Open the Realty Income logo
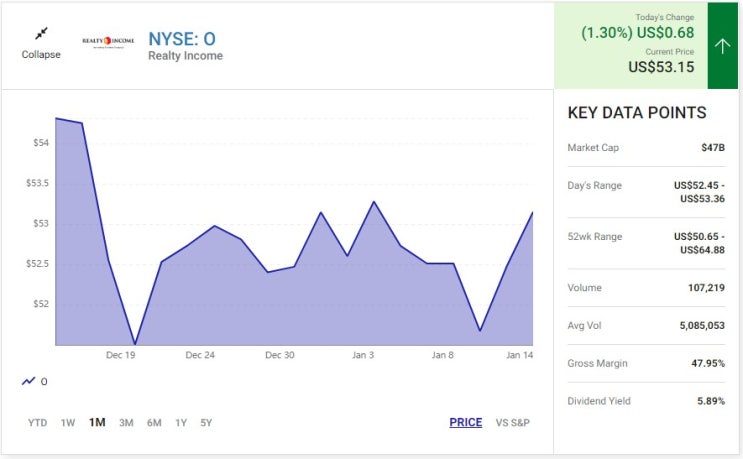 pos(108,42)
